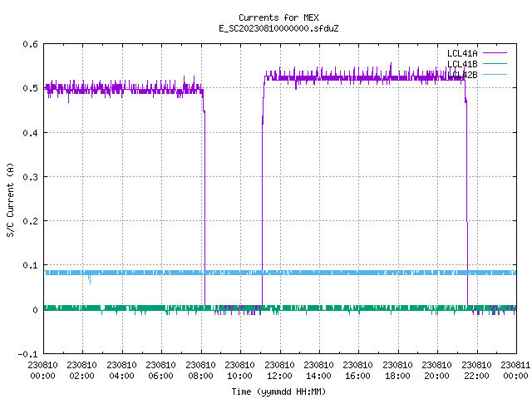Screen dimensions: 532x399
Task: Click the 0.3 y-axis tick label
Action: [x=30, y=177]
